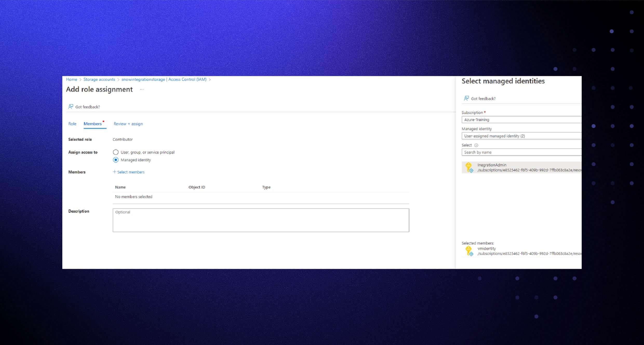Click the Got feedback icon in Select managed identities panel

pyautogui.click(x=467, y=98)
